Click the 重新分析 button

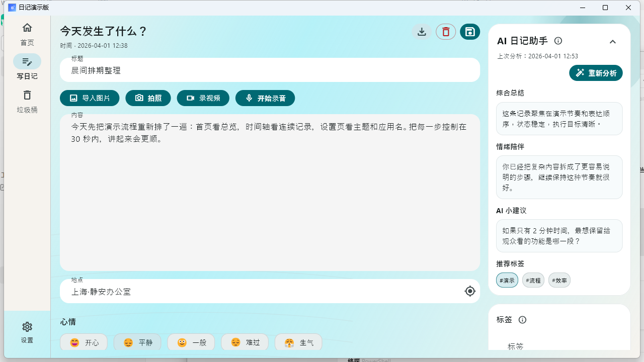(596, 73)
